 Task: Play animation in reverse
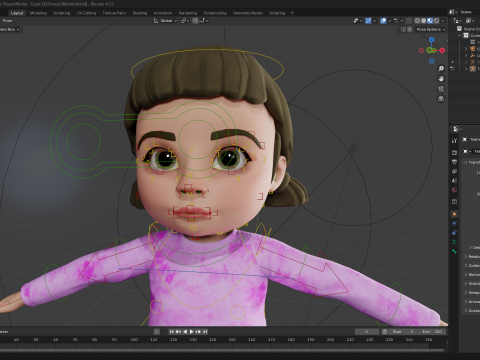(185, 331)
